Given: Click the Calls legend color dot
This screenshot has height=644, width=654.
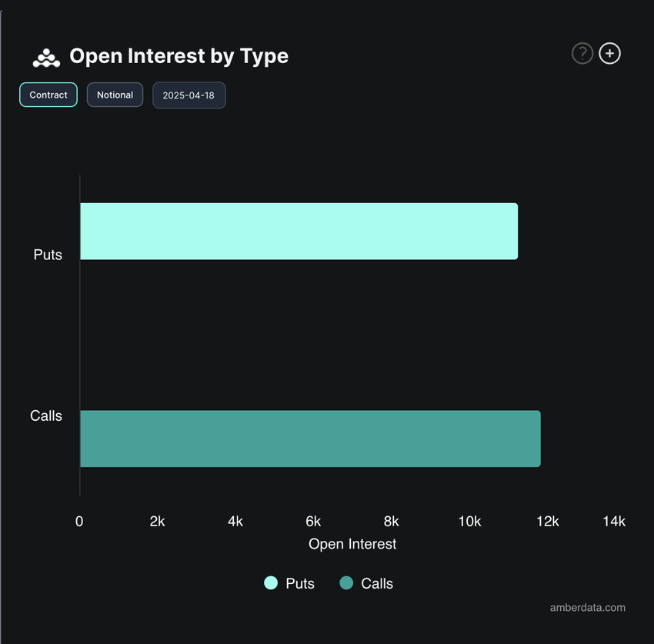Looking at the screenshot, I should (346, 582).
